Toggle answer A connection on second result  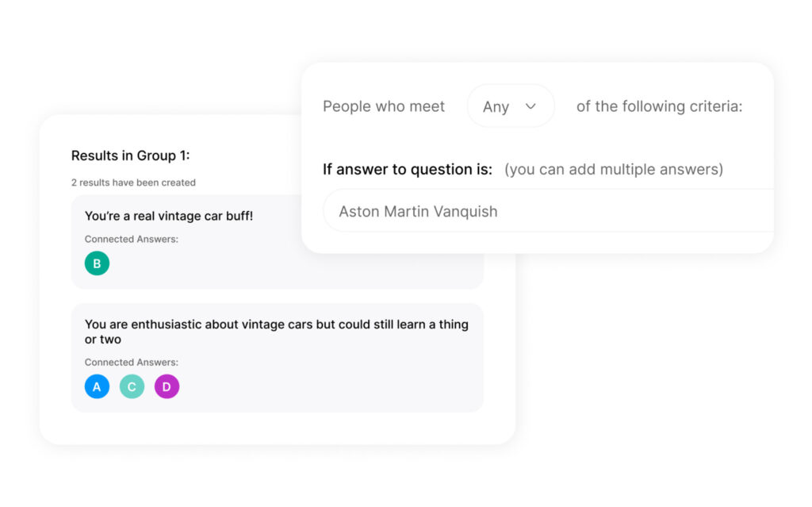tap(97, 386)
